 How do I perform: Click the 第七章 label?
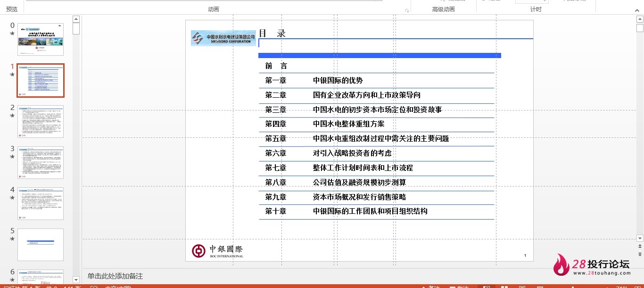click(276, 168)
